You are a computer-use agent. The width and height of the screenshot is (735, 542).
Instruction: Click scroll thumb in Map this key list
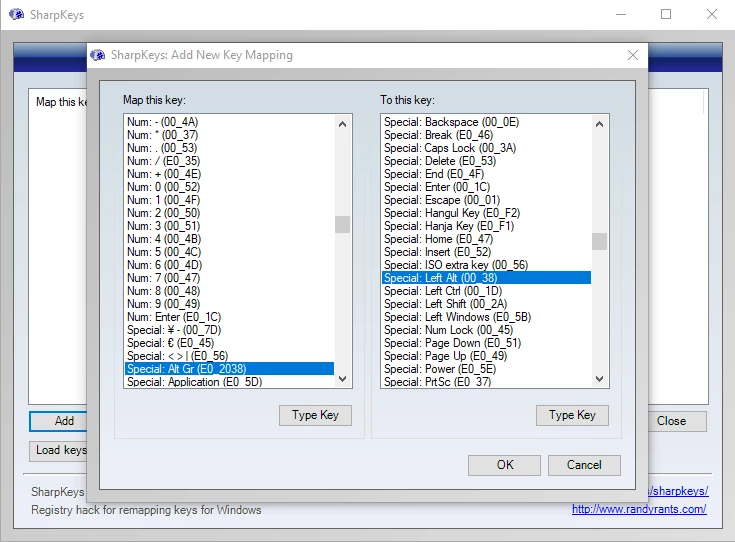pyautogui.click(x=342, y=225)
